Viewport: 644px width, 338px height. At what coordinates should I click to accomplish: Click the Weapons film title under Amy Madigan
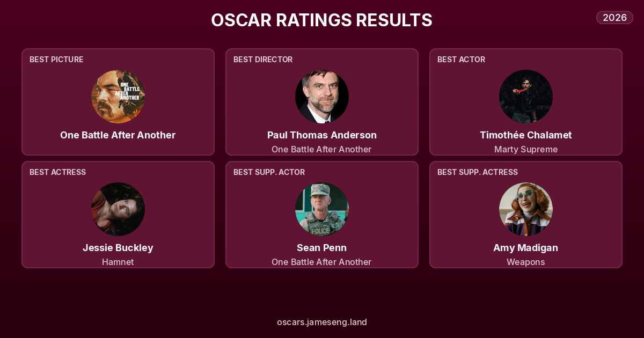coord(526,262)
